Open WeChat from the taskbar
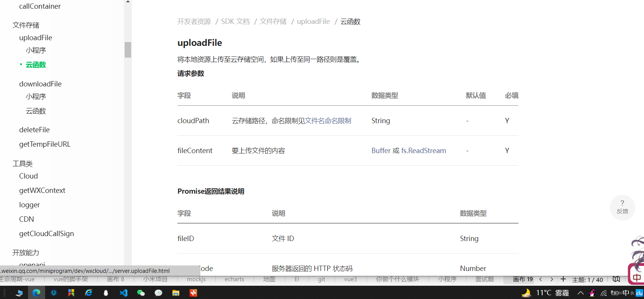Viewport: 644px width, 299px height. pyautogui.click(x=141, y=293)
